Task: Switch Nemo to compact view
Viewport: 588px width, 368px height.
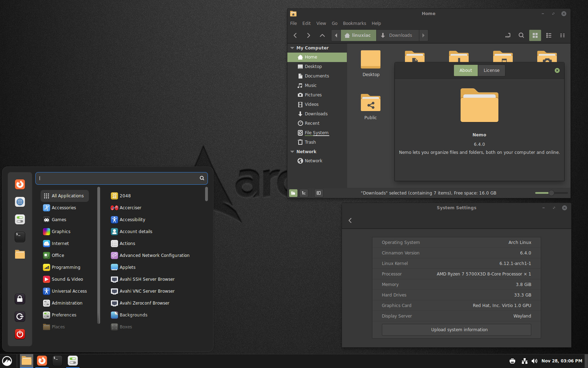Action: pyautogui.click(x=562, y=35)
